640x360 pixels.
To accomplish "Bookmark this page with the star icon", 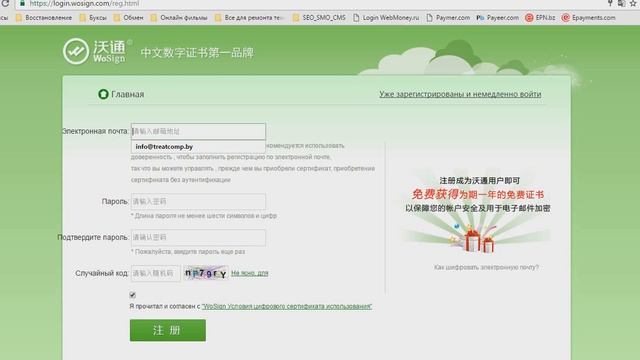I will coord(633,3).
